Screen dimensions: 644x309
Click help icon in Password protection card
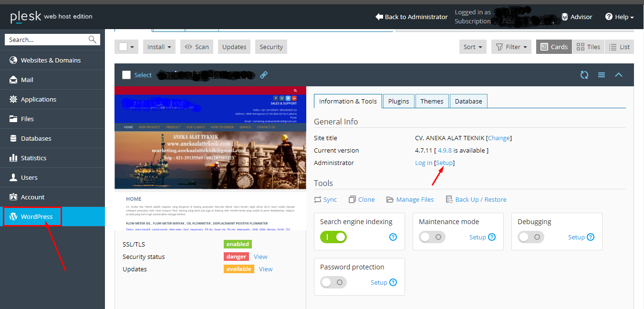(x=393, y=282)
